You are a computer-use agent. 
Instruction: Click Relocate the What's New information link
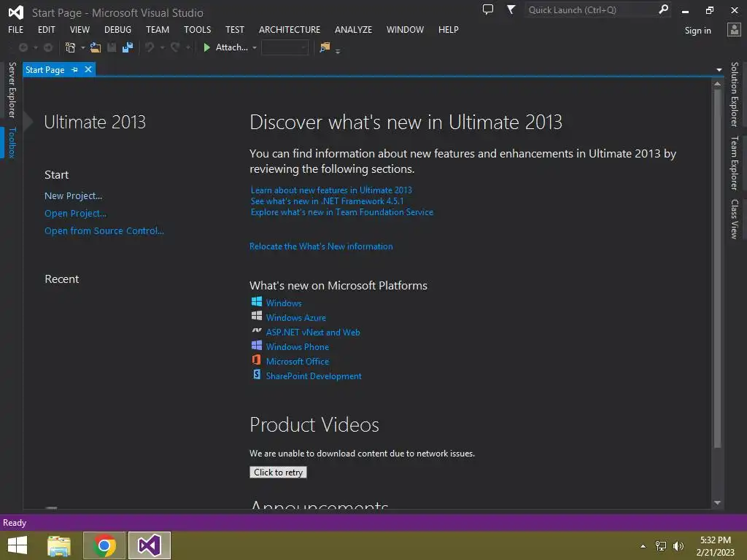pyautogui.click(x=321, y=246)
